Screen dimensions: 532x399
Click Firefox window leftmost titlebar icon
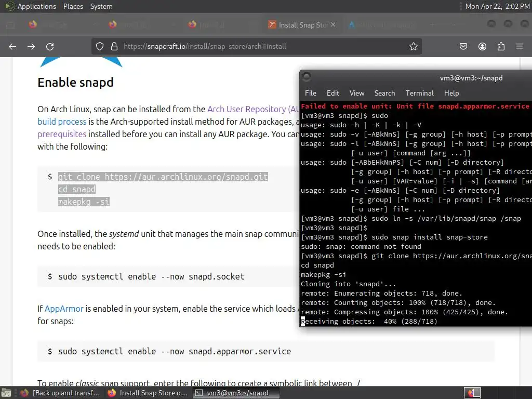point(10,24)
